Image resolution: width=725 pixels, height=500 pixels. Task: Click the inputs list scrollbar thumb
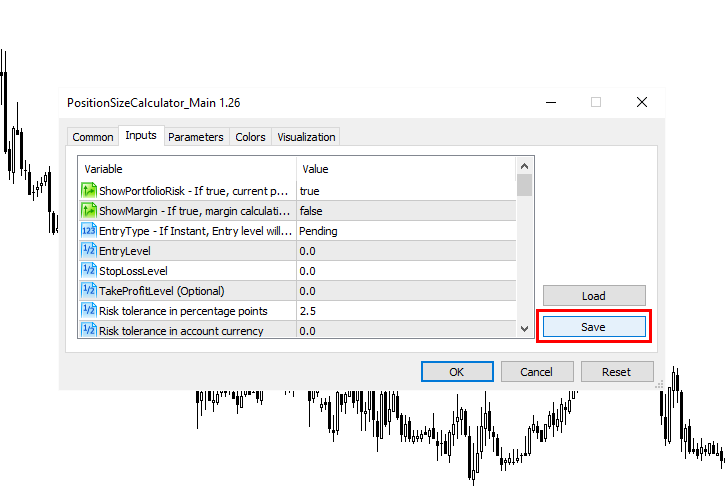[524, 185]
